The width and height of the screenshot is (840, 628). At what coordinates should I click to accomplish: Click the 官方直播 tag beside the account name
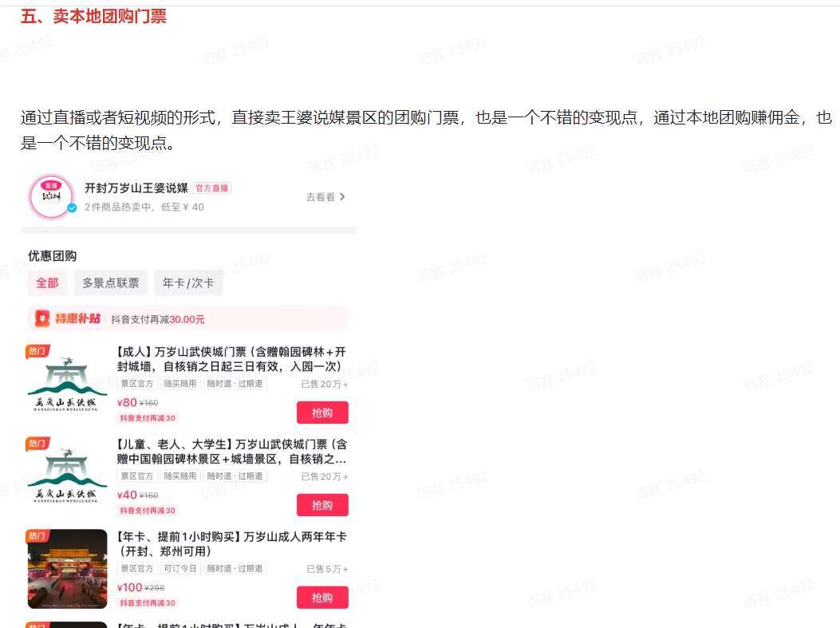click(212, 188)
